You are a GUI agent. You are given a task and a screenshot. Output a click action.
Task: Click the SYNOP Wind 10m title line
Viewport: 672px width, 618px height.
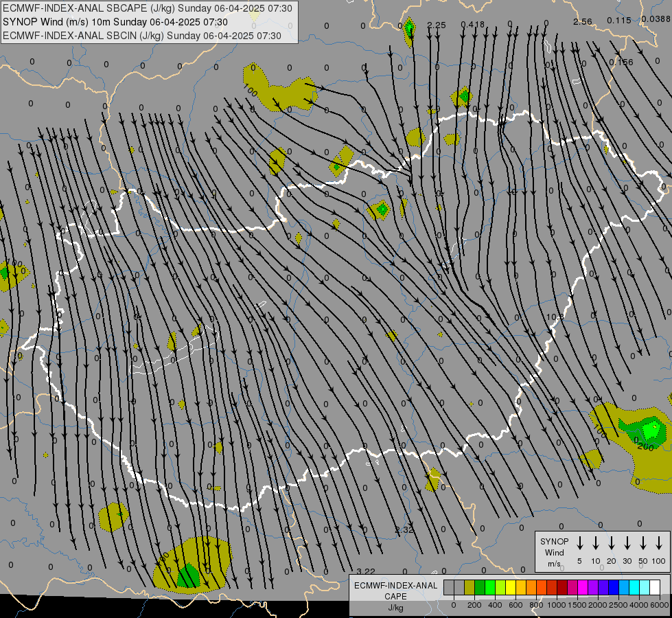coord(115,22)
